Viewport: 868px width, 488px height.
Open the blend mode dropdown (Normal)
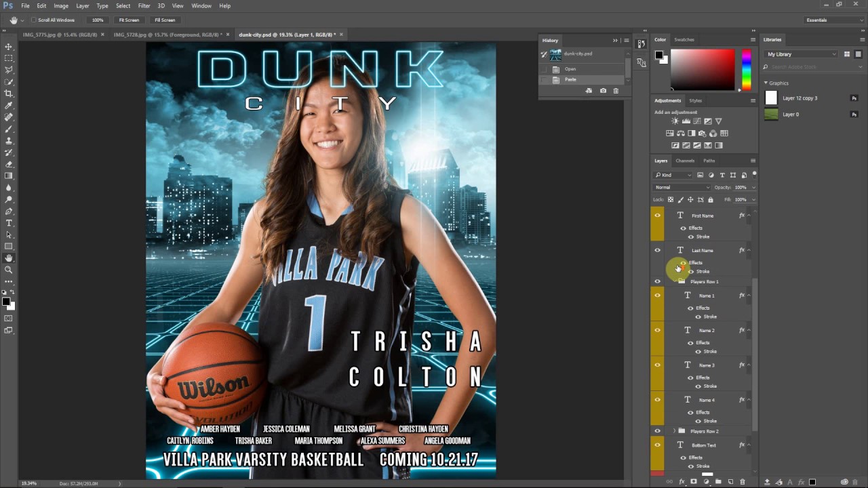(x=682, y=187)
